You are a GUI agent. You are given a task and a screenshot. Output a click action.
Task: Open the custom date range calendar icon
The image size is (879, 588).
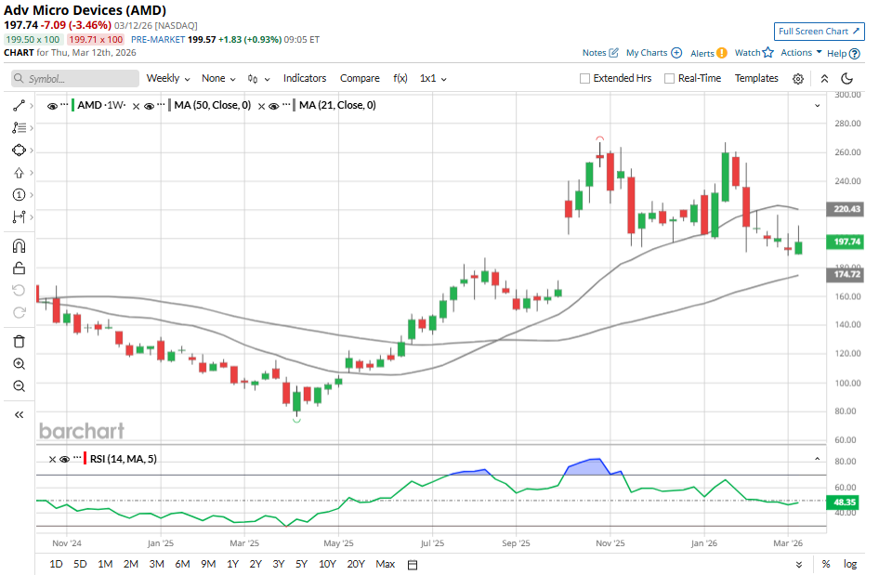tap(413, 564)
